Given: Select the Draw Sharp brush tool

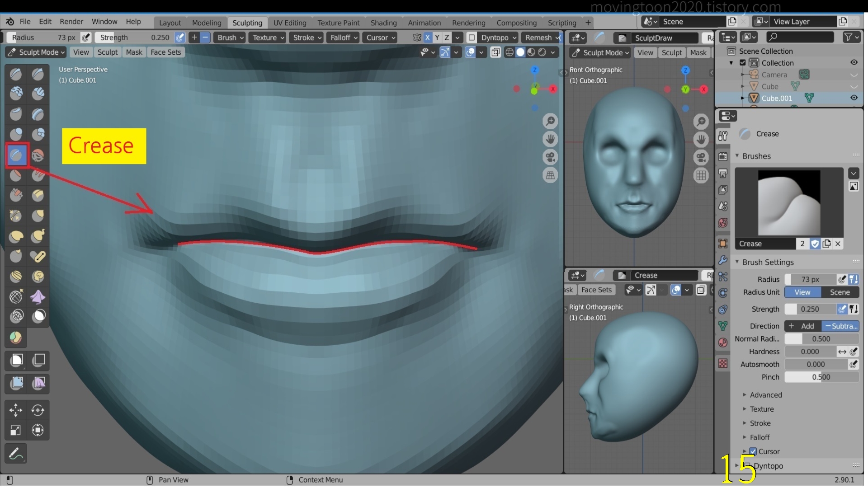Looking at the screenshot, I should pyautogui.click(x=38, y=74).
